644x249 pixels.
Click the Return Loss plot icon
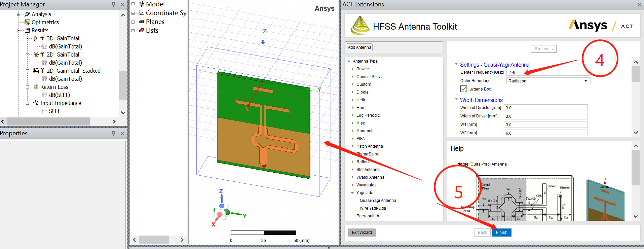tap(36, 87)
